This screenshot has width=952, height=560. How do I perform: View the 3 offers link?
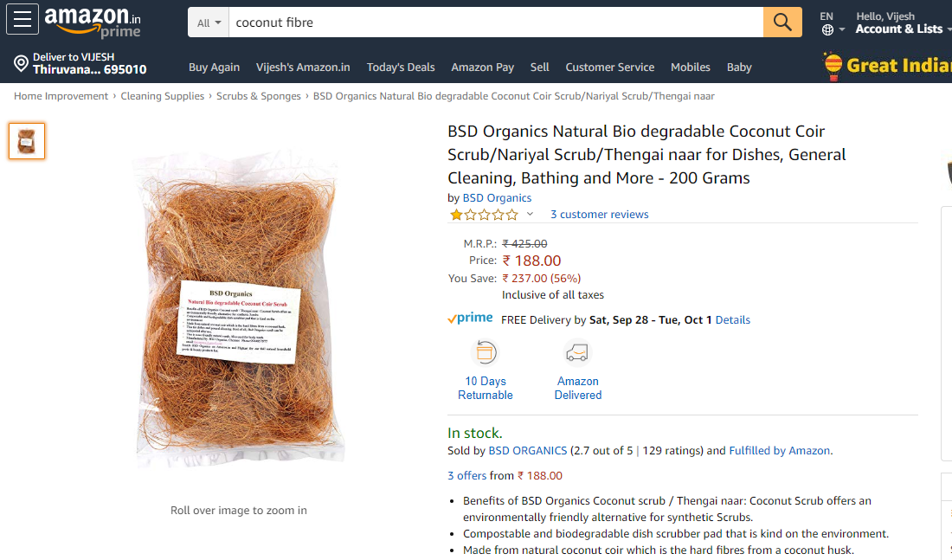[466, 475]
